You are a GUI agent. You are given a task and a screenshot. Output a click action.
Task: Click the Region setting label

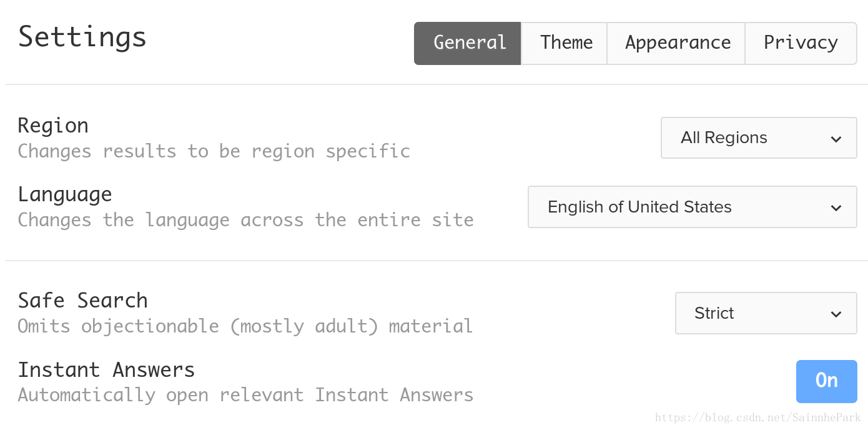[53, 126]
